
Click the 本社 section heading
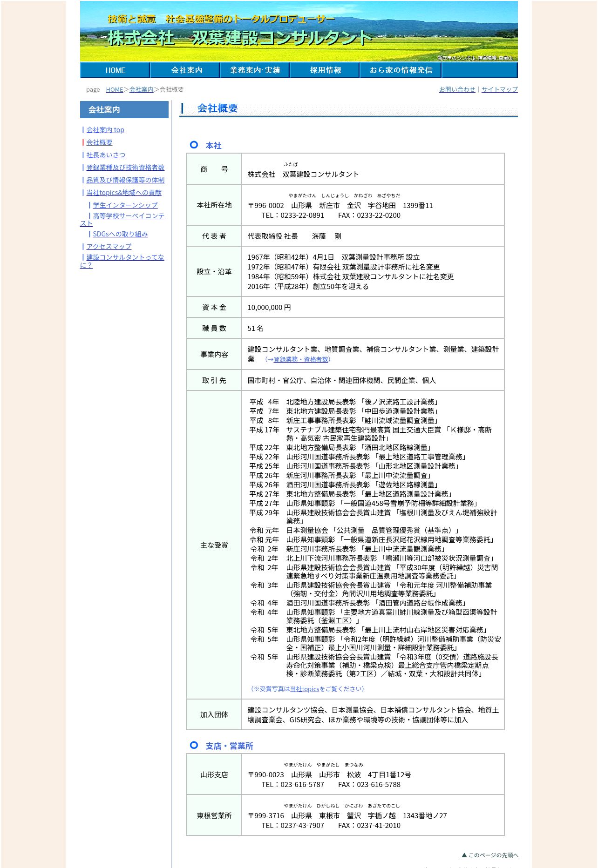click(214, 146)
